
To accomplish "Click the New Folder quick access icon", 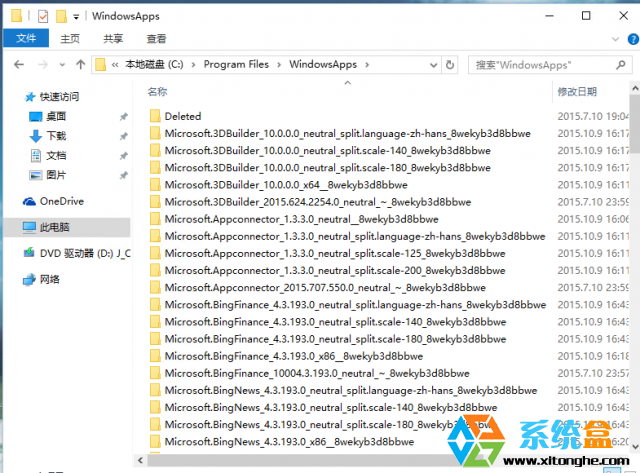I will 61,16.
